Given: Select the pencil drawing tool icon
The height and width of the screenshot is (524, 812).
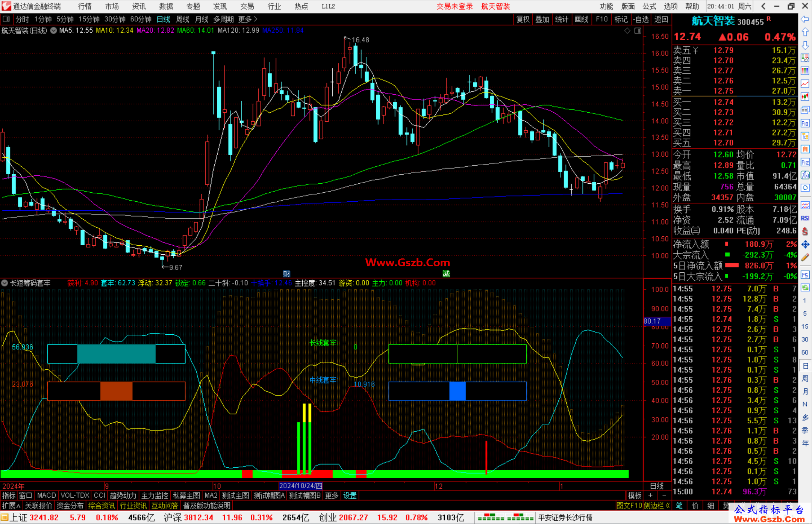Looking at the screenshot, I should click(805, 257).
